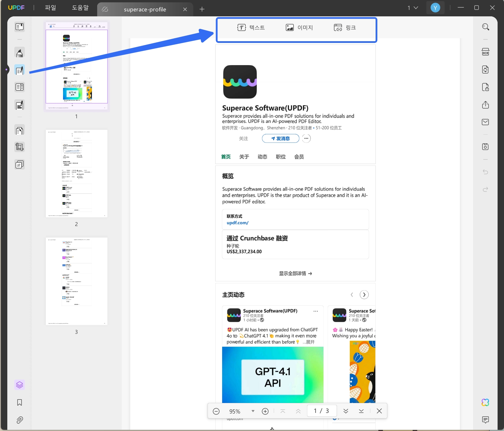Click the three dots on Superace post card
504x431 pixels.
pos(316,311)
